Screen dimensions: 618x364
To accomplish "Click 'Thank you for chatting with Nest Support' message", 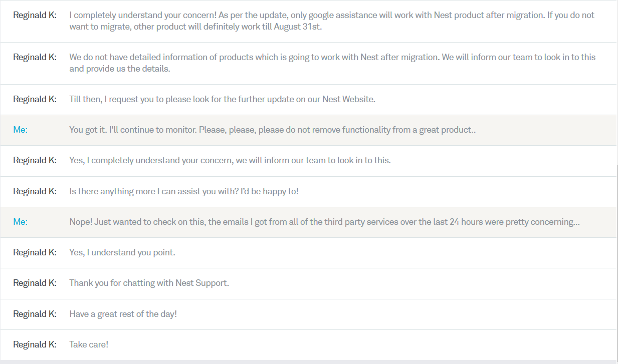I will [x=149, y=283].
